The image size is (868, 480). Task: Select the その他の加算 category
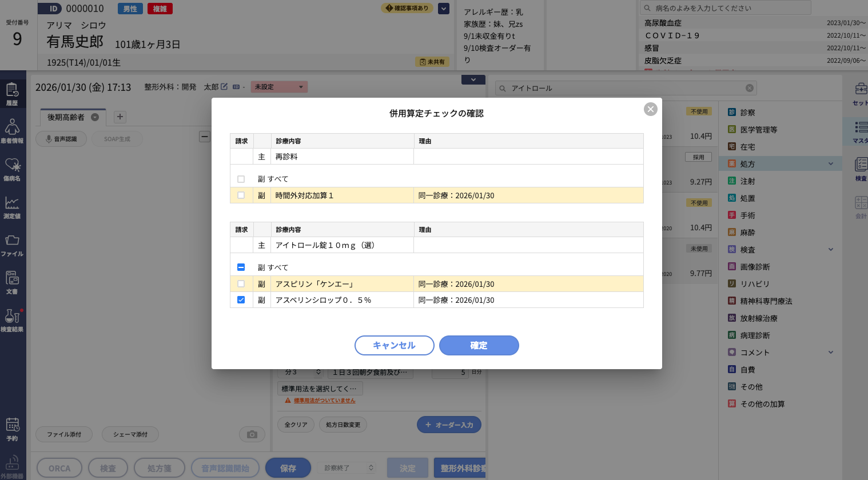click(781, 404)
